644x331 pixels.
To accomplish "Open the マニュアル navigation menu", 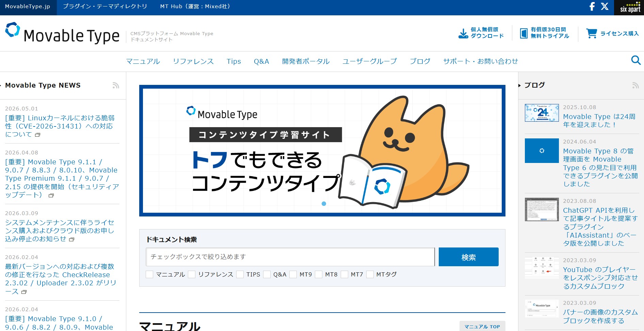I will pos(143,61).
